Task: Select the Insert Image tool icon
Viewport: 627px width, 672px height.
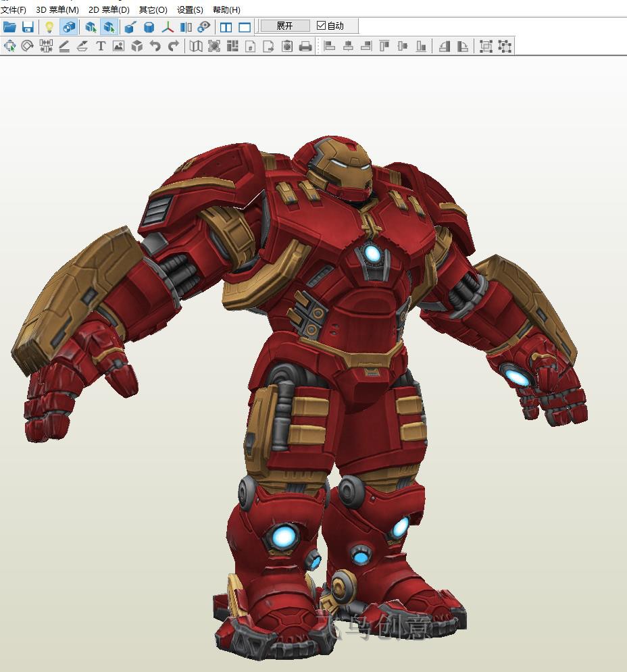Action: coord(119,46)
